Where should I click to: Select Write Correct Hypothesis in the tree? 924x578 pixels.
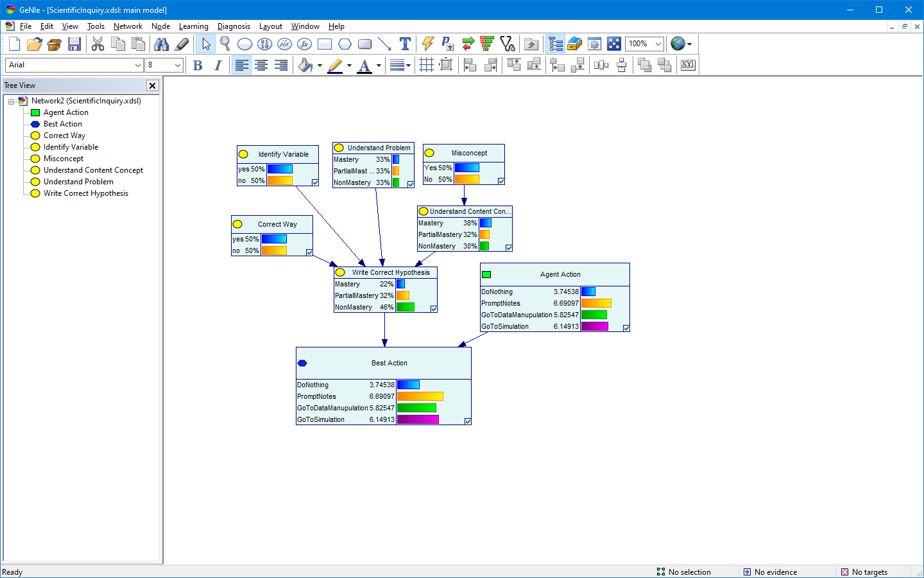pos(86,193)
